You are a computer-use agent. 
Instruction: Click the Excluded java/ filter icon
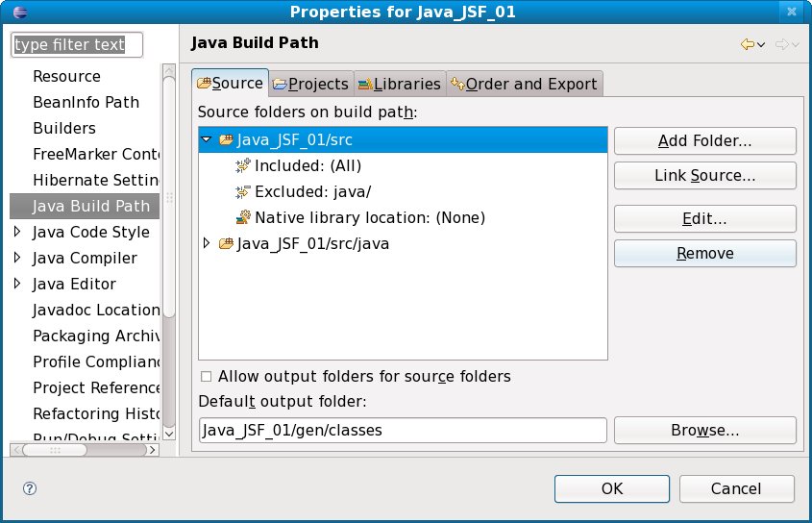coord(243,191)
